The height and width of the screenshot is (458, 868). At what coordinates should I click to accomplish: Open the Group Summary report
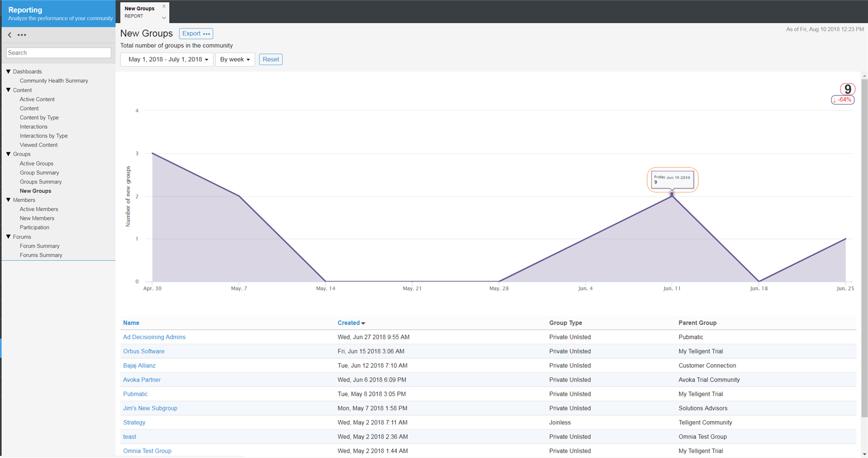point(39,173)
